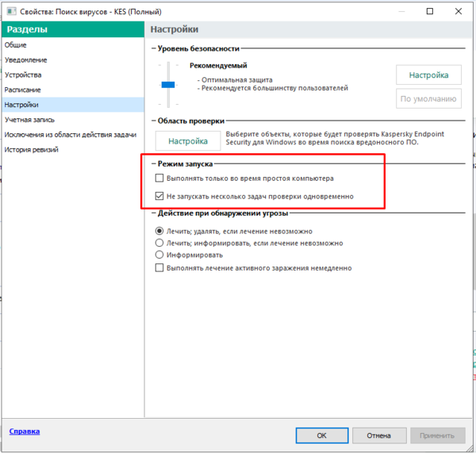Click the По умолчанию button
Screen dimensions: 476x453
click(428, 98)
